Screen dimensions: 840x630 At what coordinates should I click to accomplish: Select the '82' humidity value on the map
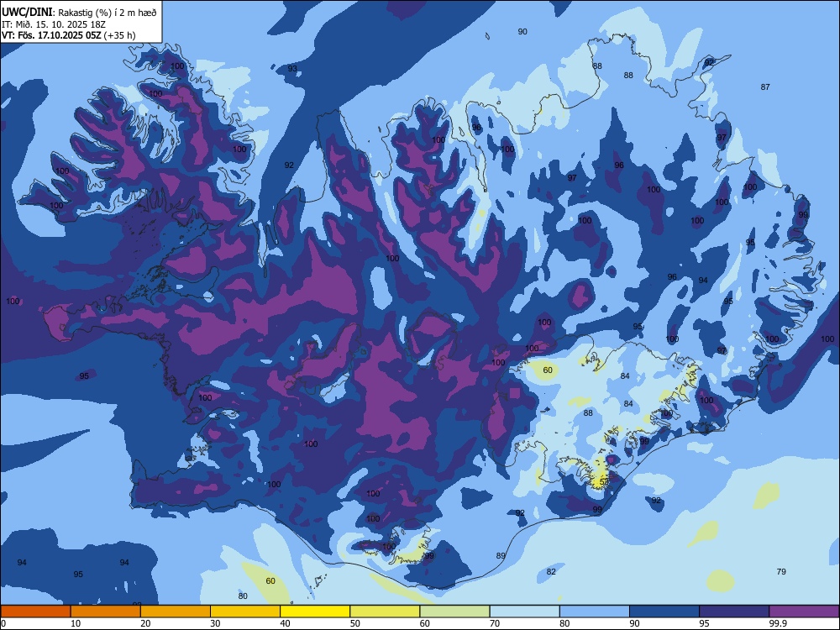551,571
